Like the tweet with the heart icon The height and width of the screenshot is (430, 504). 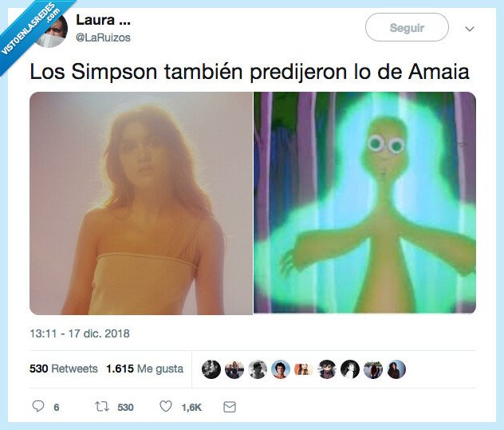click(x=166, y=407)
